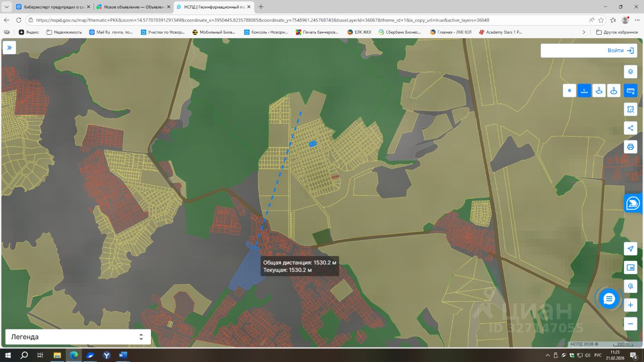Click the browser address bar URL
The width and height of the screenshot is (644, 362).
coord(262,20)
